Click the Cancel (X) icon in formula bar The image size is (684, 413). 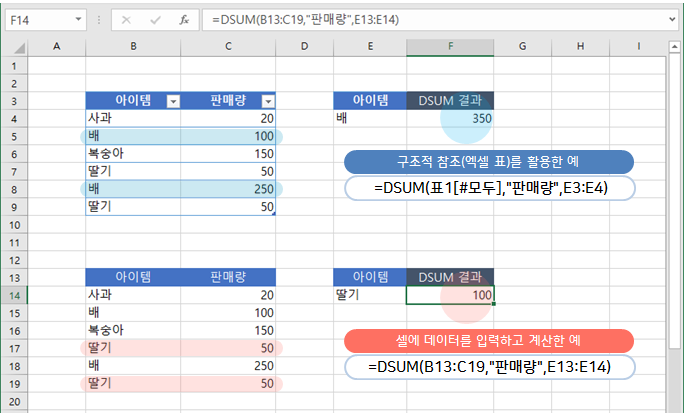[126, 20]
